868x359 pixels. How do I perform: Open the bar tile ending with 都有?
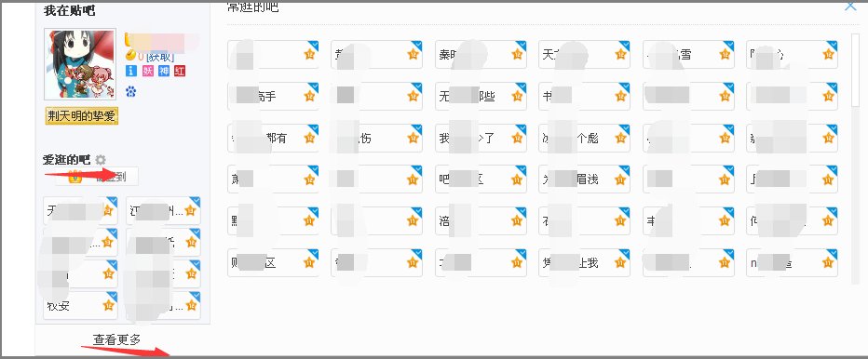tap(273, 138)
